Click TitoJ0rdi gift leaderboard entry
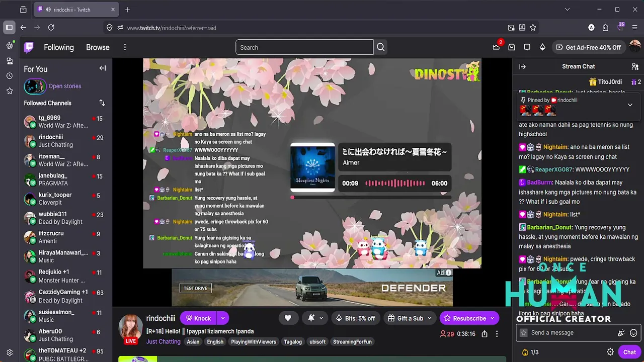Screen dimensions: 644x362 coord(606,81)
